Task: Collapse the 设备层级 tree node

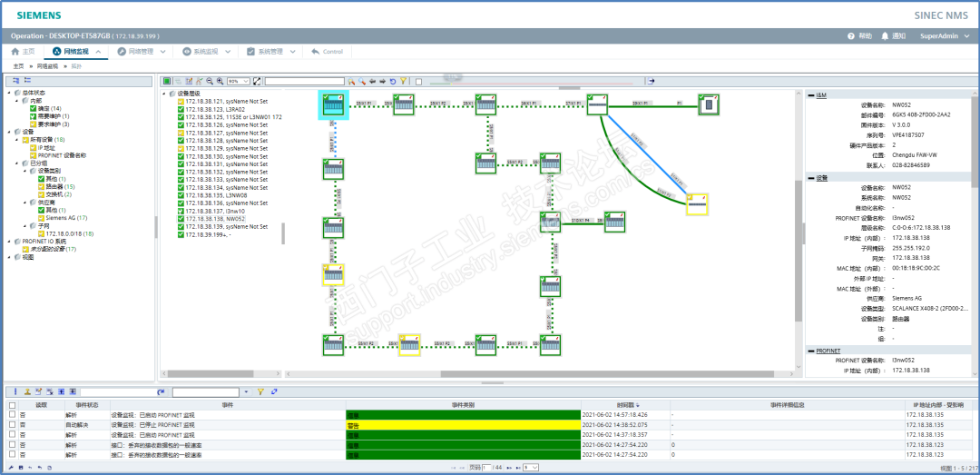Action: [165, 94]
